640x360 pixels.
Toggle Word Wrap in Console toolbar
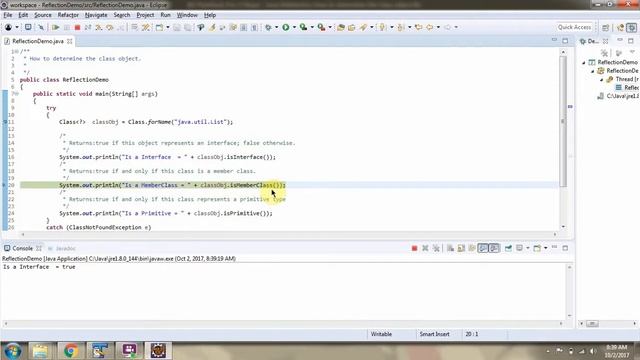(472, 248)
